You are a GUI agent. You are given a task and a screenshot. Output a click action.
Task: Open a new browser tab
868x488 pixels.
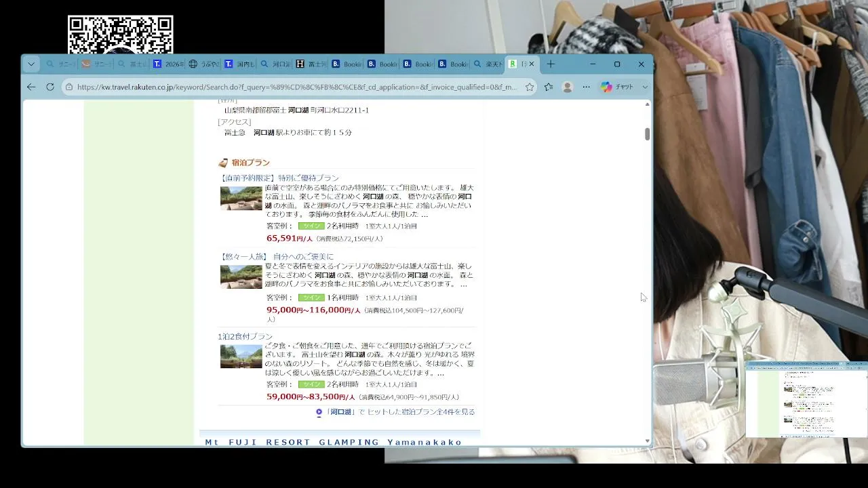pos(551,64)
